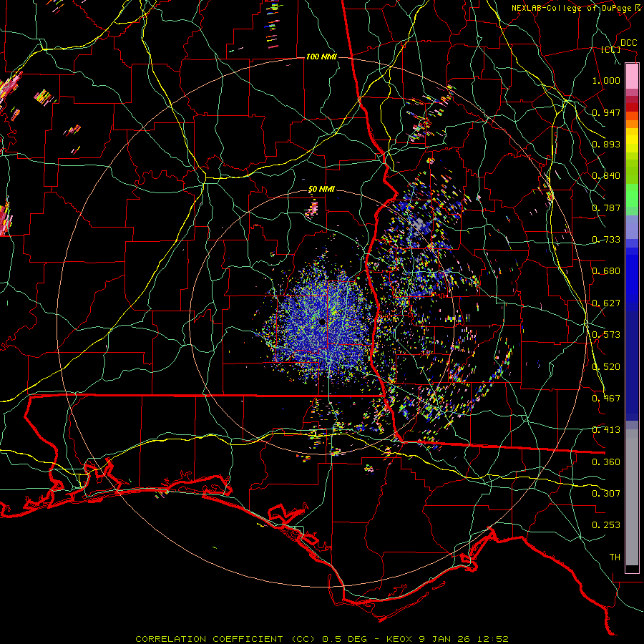The height and width of the screenshot is (644, 644).
Task: Select the 0.520 scale label
Action: (606, 367)
